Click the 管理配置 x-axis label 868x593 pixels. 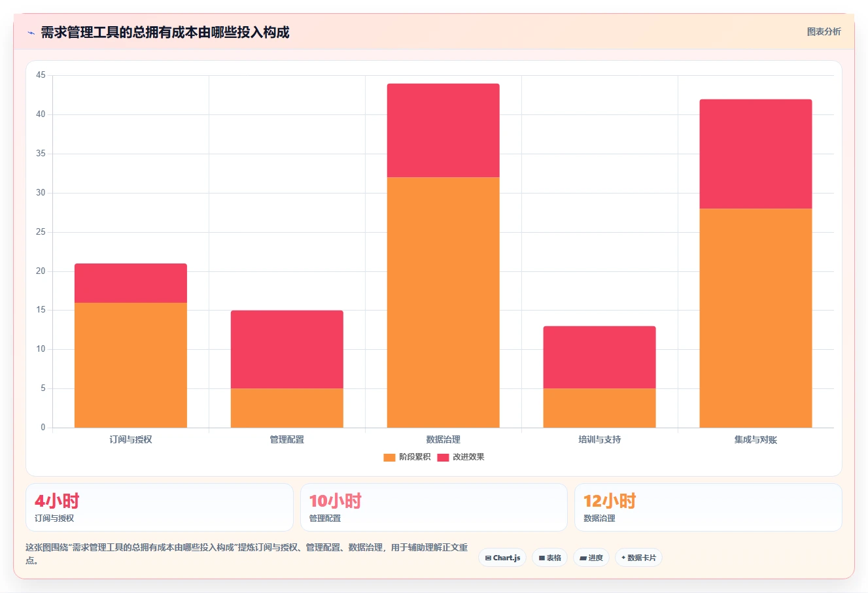click(287, 439)
